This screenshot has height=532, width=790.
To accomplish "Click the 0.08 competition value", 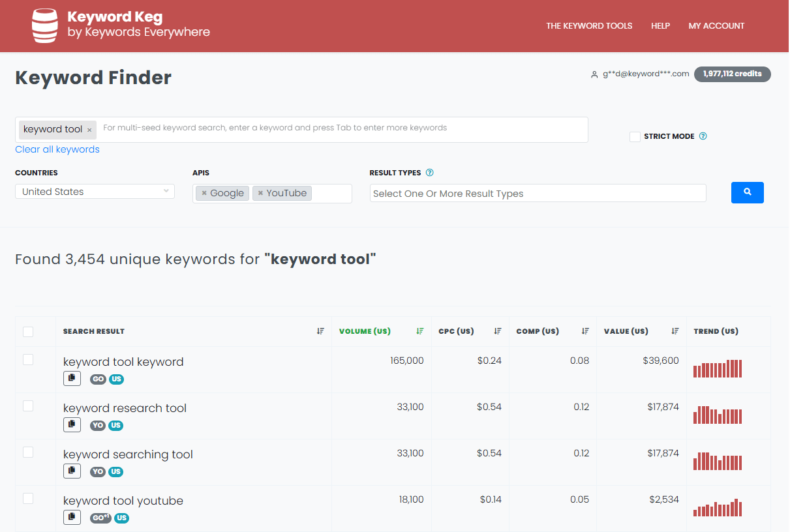I will click(579, 361).
